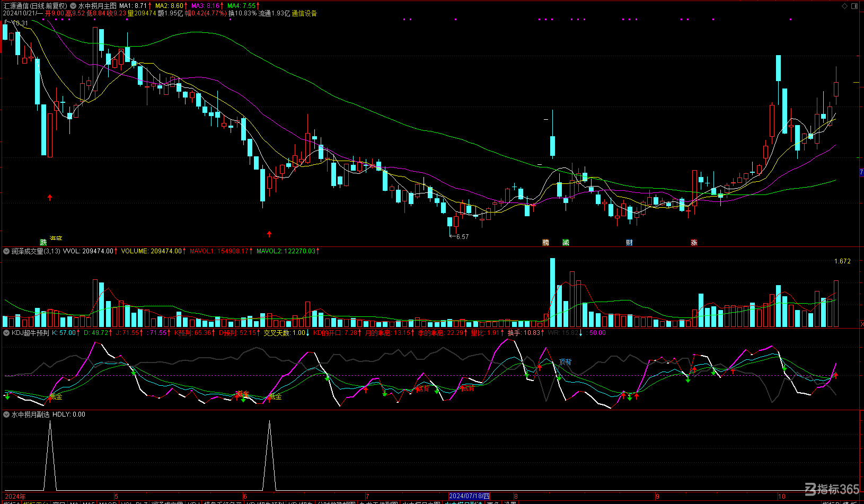Click the 跌 info marker on the chart

click(x=43, y=243)
